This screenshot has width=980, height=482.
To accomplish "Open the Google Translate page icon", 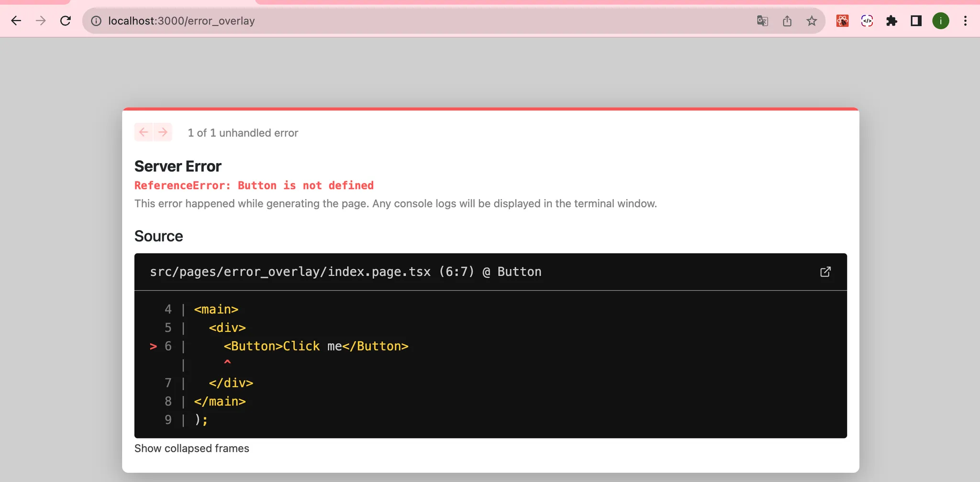I will [762, 21].
